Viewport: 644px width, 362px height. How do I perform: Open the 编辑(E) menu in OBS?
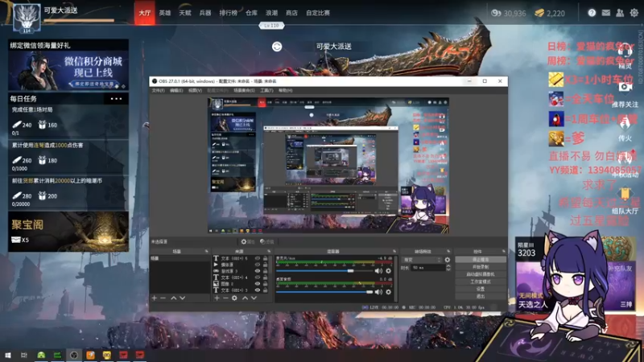[x=176, y=90]
